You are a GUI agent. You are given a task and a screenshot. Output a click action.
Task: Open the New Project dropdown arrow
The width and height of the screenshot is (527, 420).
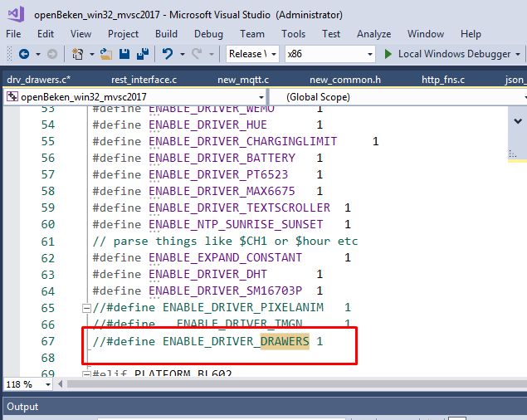click(x=92, y=54)
